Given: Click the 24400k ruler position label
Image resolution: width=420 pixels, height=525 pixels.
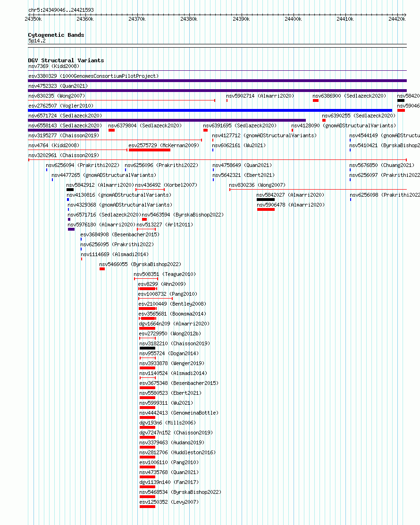Looking at the screenshot, I should point(293,19).
